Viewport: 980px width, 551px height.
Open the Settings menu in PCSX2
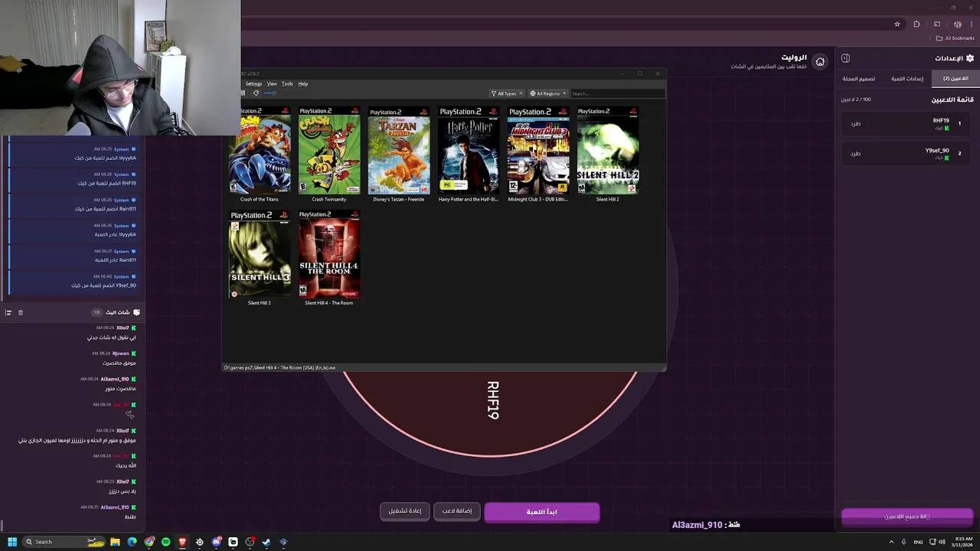tap(253, 83)
